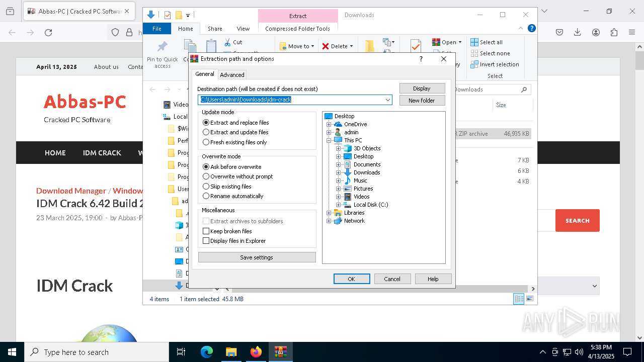The image size is (644, 362).
Task: Open browser extensions puzzle icon
Action: [614, 33]
